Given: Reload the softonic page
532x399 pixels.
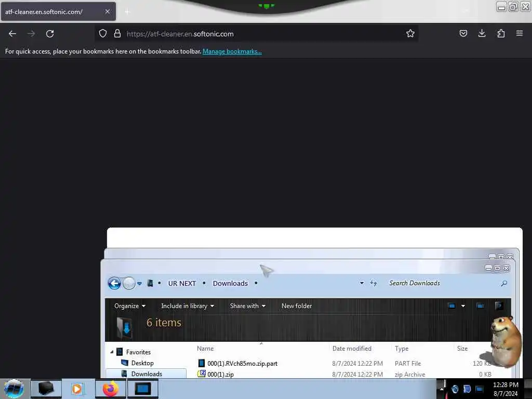Looking at the screenshot, I should 50,34.
